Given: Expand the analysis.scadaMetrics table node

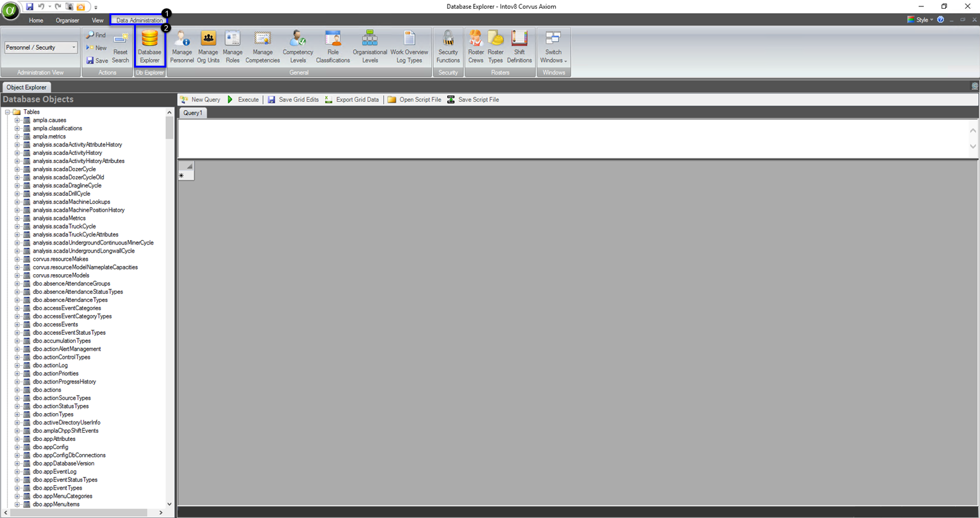Looking at the screenshot, I should 17,218.
